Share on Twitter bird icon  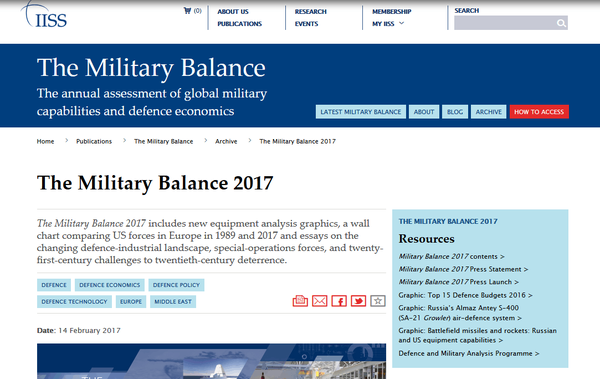tap(359, 301)
